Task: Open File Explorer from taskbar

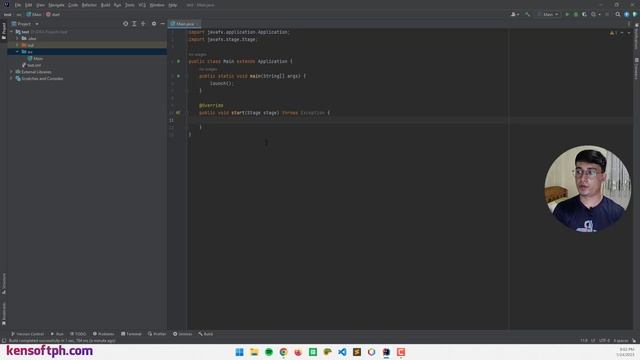Action: point(254,352)
